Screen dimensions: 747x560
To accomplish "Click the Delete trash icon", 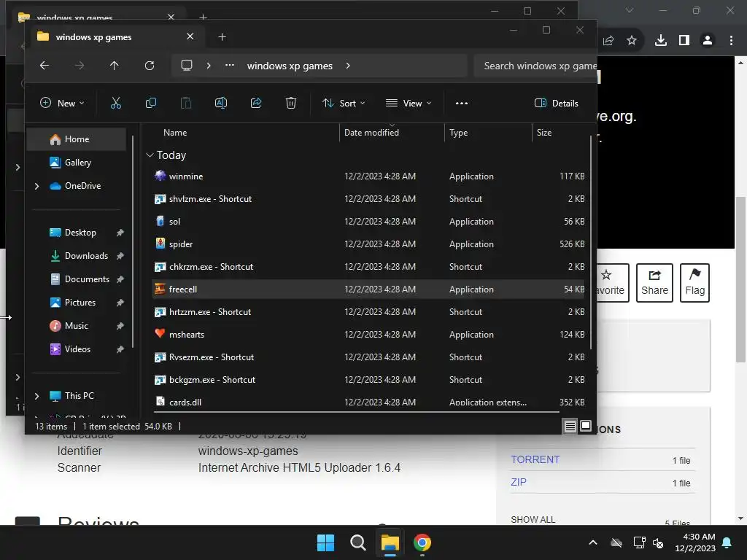I will [290, 103].
